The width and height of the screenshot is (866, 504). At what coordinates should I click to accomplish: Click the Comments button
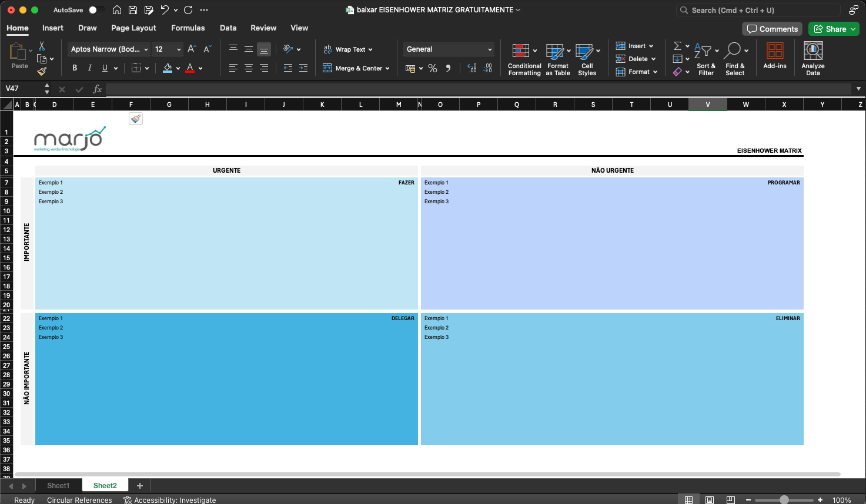coord(773,29)
